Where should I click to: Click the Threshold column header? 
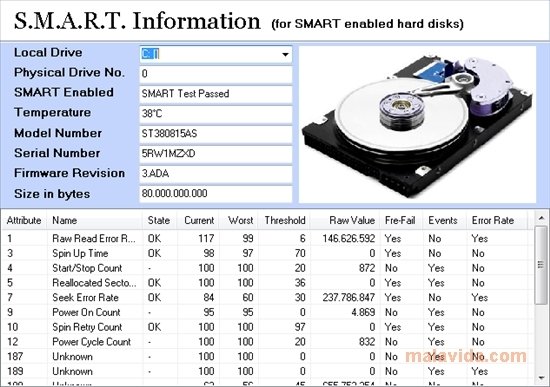(284, 220)
